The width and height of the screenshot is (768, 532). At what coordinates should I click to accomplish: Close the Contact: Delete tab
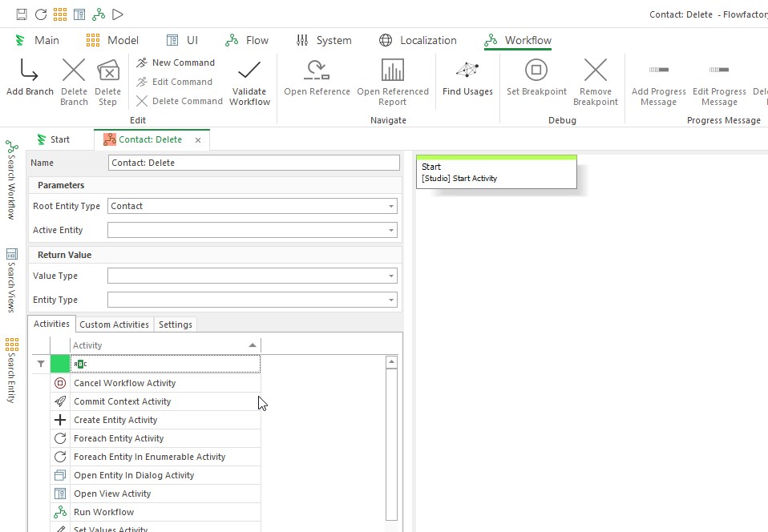click(198, 140)
